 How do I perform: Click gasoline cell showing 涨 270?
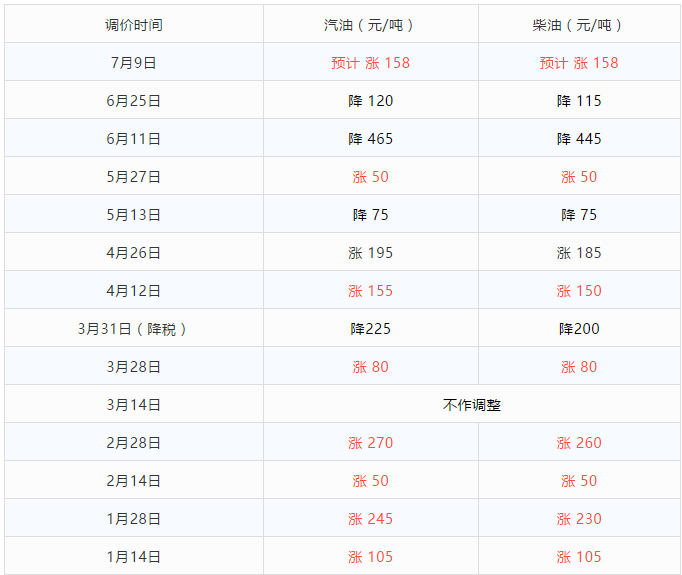pyautogui.click(x=370, y=443)
